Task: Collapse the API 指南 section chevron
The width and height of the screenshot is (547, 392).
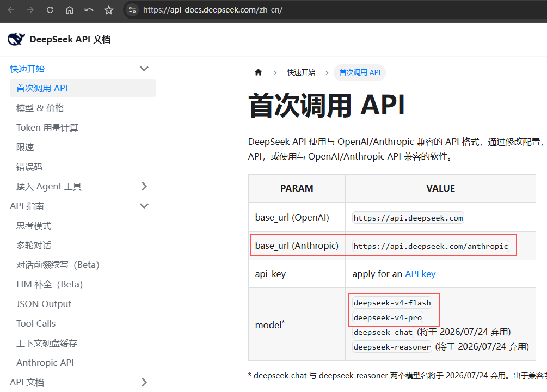Action: pyautogui.click(x=144, y=206)
